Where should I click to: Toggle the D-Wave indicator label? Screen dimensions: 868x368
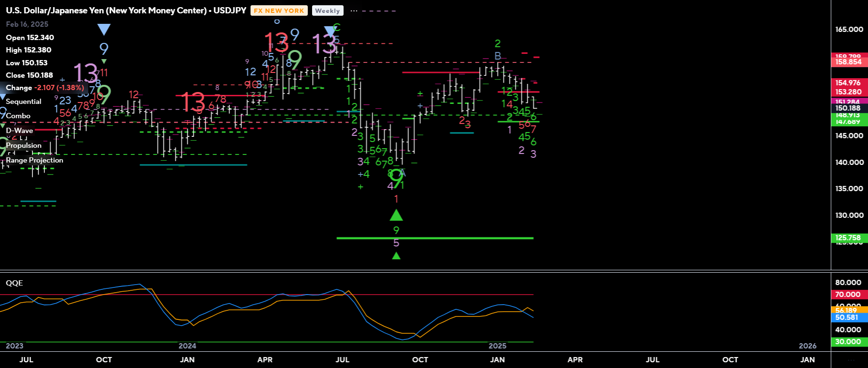point(20,131)
